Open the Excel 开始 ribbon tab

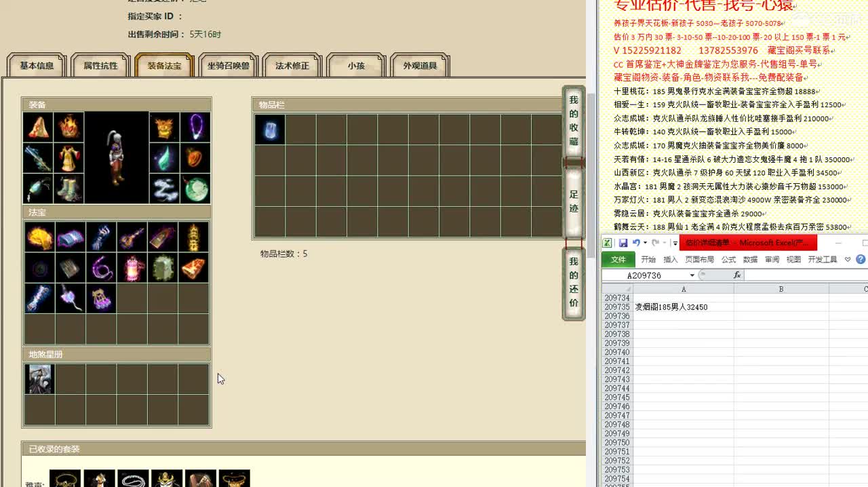[x=648, y=259]
